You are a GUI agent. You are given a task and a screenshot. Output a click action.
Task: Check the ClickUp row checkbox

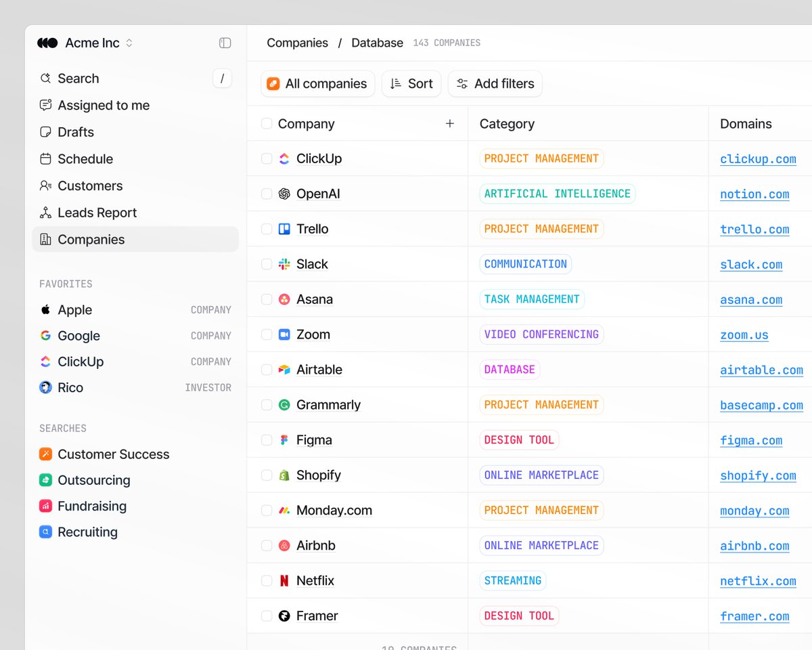pyautogui.click(x=267, y=158)
